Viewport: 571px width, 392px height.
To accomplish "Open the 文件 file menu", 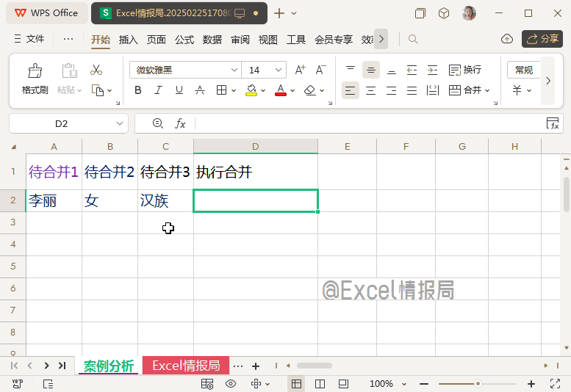I will click(29, 39).
